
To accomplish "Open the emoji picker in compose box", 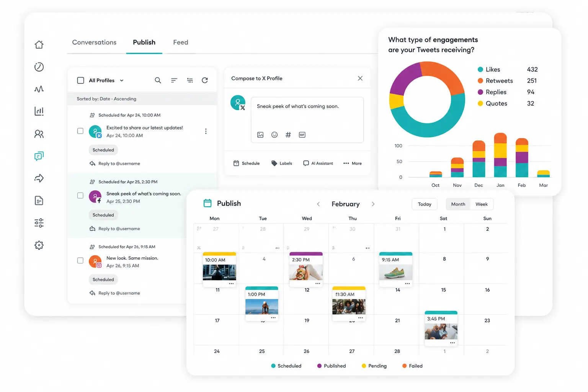I will [x=274, y=135].
